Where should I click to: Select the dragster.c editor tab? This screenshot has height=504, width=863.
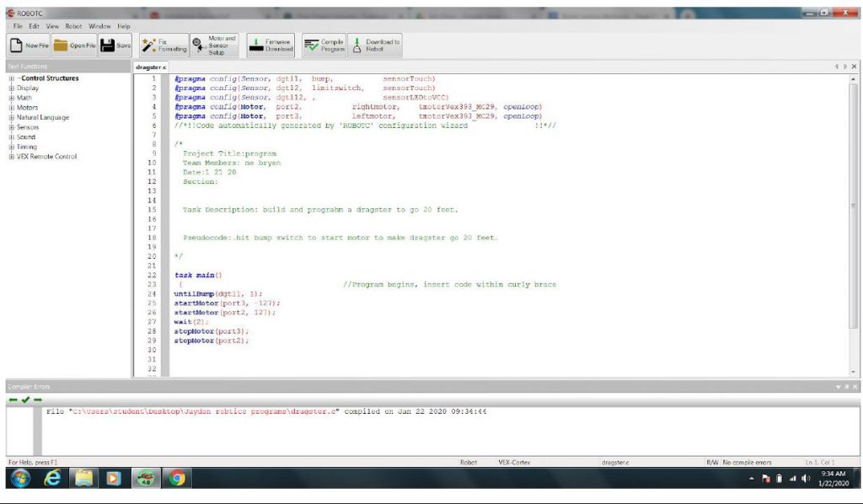149,67
